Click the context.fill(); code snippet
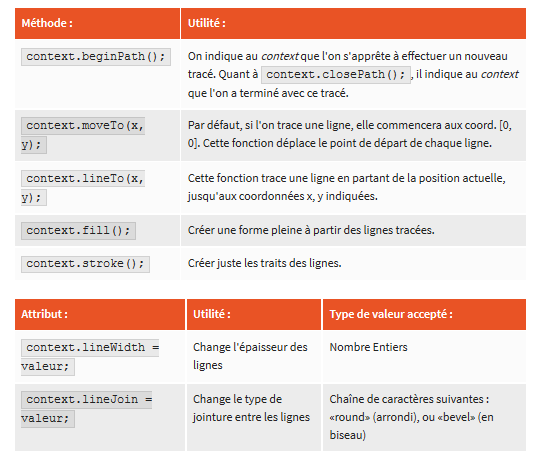542x467 pixels. click(78, 231)
